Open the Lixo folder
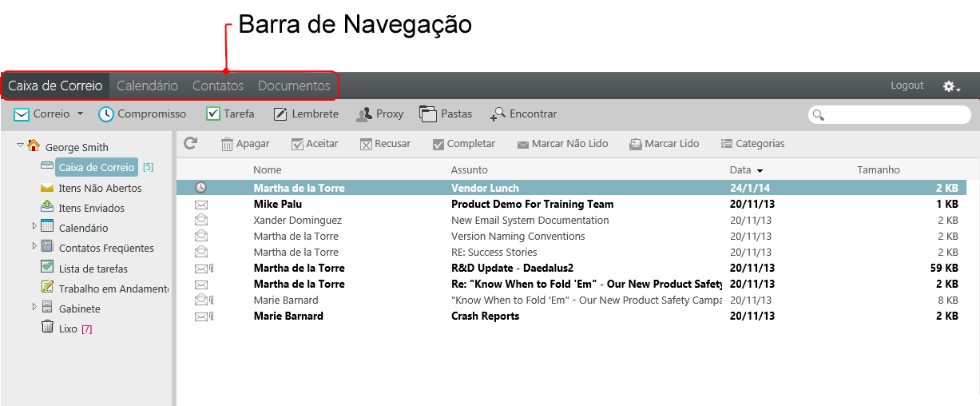This screenshot has width=980, height=406. [x=69, y=328]
